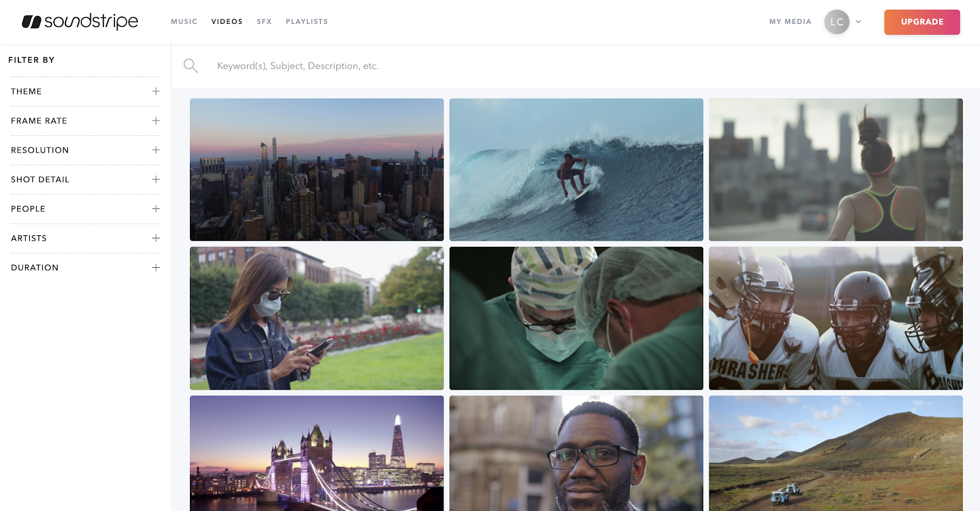Screen dimensions: 980x511
Task: Expand the People filter plus icon
Action: click(156, 209)
